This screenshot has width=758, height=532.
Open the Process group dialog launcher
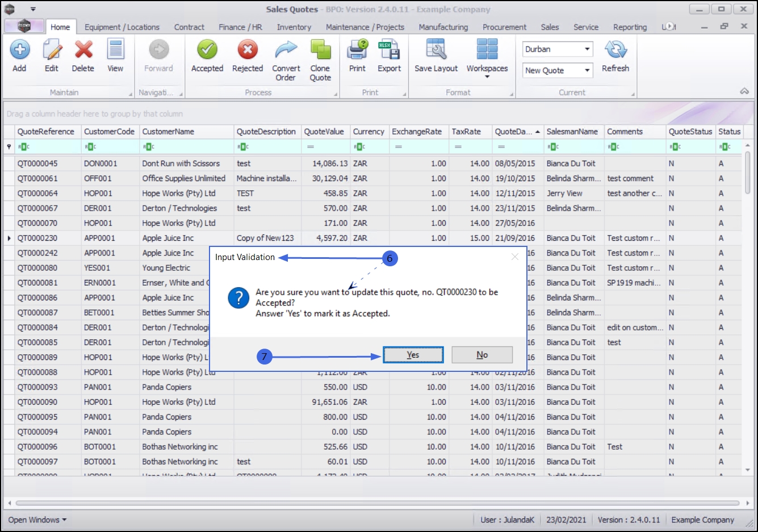(336, 94)
